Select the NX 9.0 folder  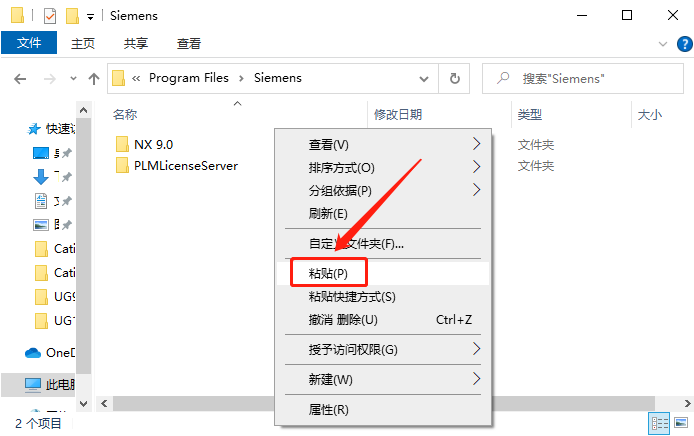pos(153,144)
